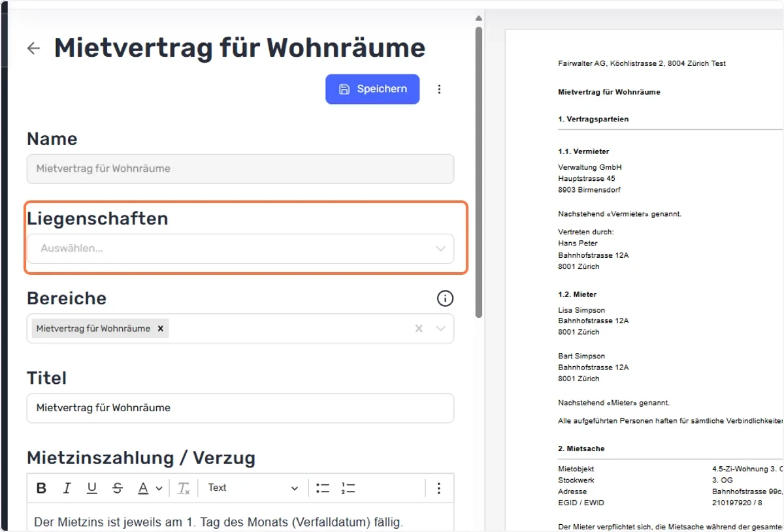The height and width of the screenshot is (532, 784).
Task: Click 'Stockwerk' row label in preview
Action: point(575,480)
